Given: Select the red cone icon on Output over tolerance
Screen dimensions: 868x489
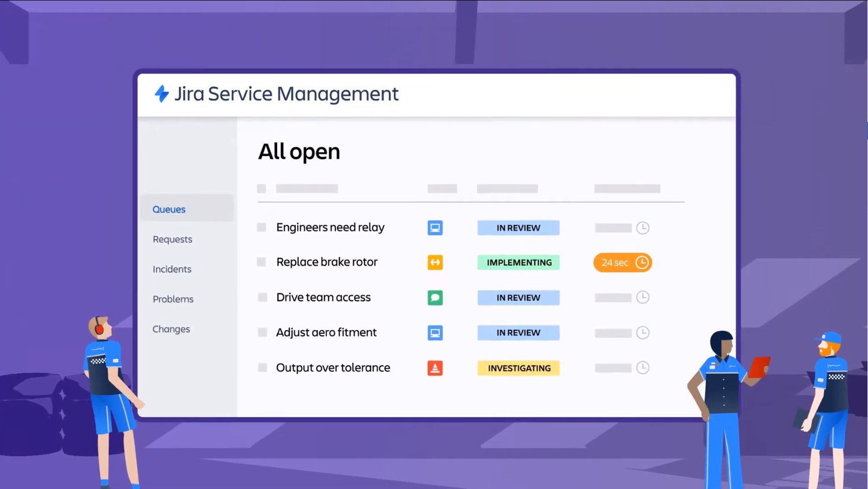Looking at the screenshot, I should pos(435,368).
